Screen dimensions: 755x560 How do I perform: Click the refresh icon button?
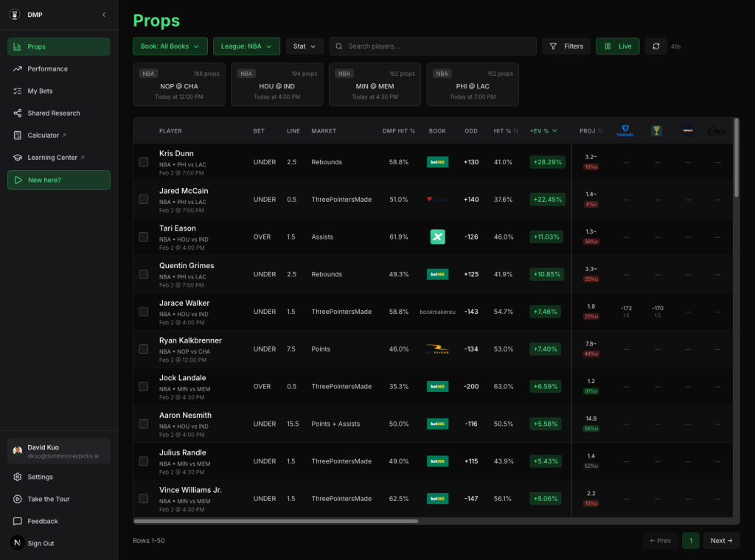655,46
